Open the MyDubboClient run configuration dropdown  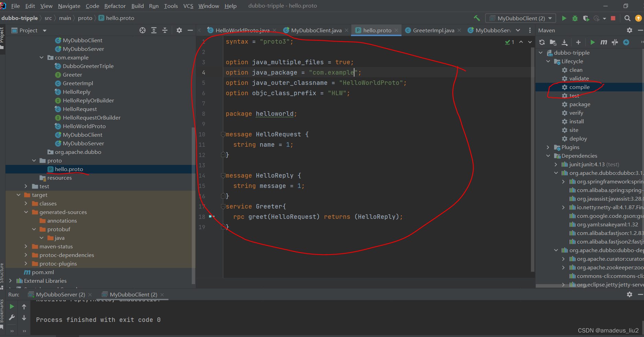click(x=521, y=18)
